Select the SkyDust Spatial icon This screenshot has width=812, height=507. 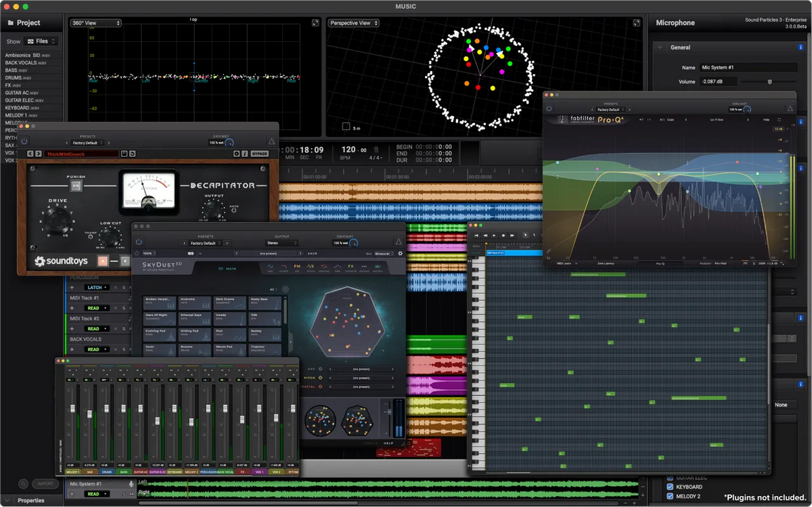324,267
